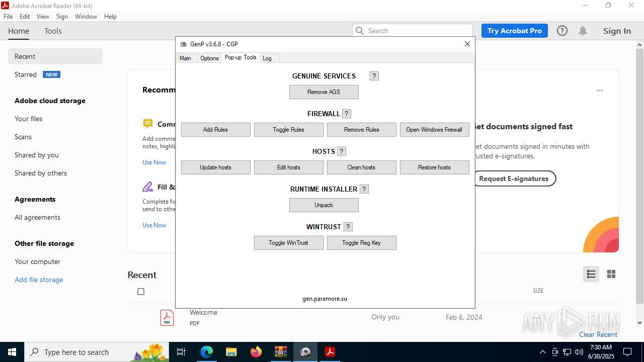
Task: Open the Help menu in Acrobat
Action: click(110, 17)
